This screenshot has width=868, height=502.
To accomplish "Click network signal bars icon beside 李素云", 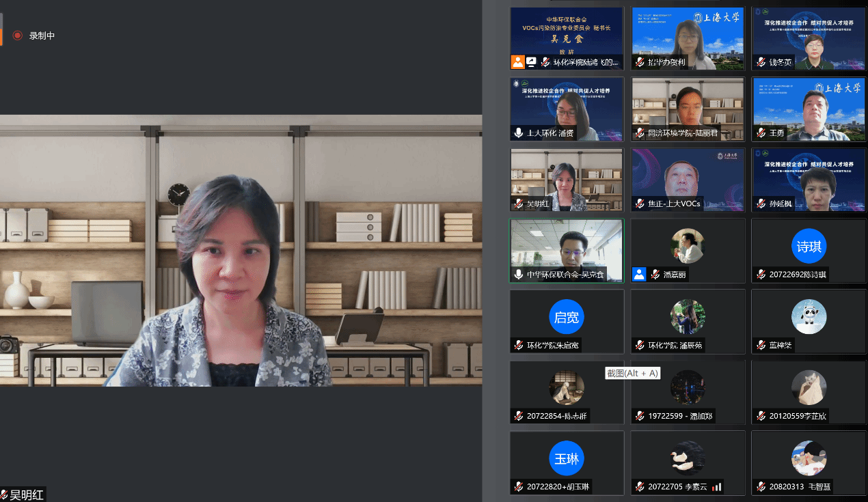I will point(717,487).
